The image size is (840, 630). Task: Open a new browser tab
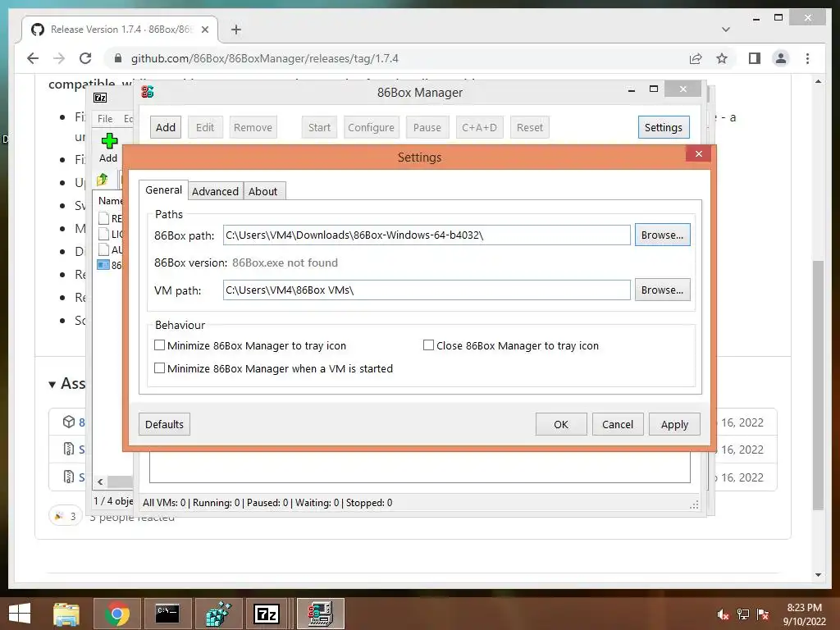coord(235,30)
